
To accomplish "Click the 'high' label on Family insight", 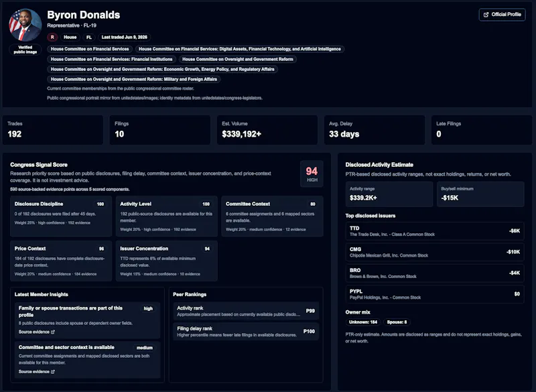I will (x=148, y=308).
